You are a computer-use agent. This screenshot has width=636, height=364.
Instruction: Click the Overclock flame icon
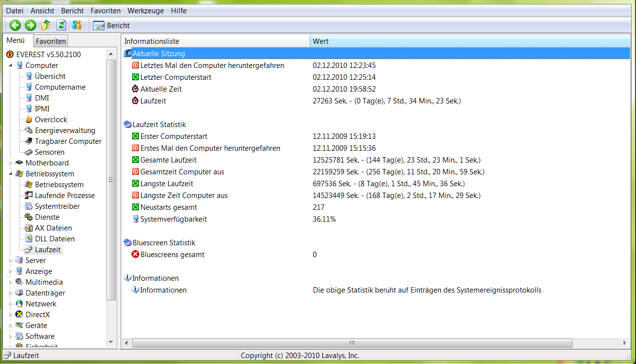click(x=29, y=120)
